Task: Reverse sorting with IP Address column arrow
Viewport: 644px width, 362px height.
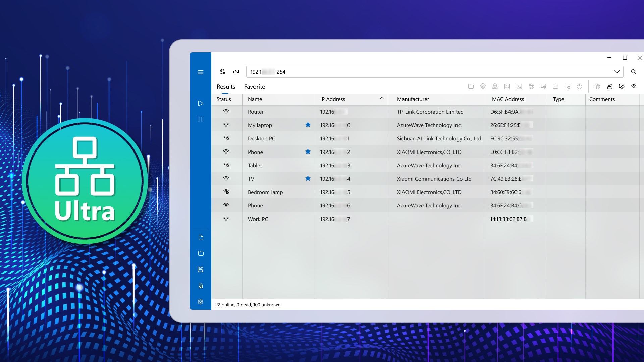Action: (382, 99)
